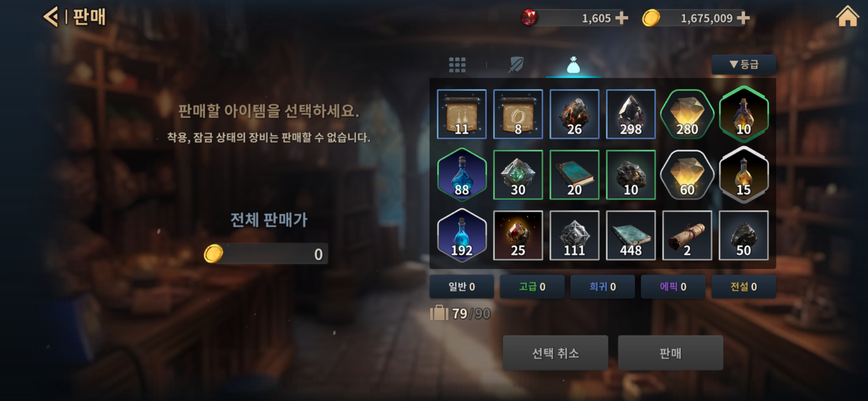Select the earring scroll item with count 11

pos(462,114)
